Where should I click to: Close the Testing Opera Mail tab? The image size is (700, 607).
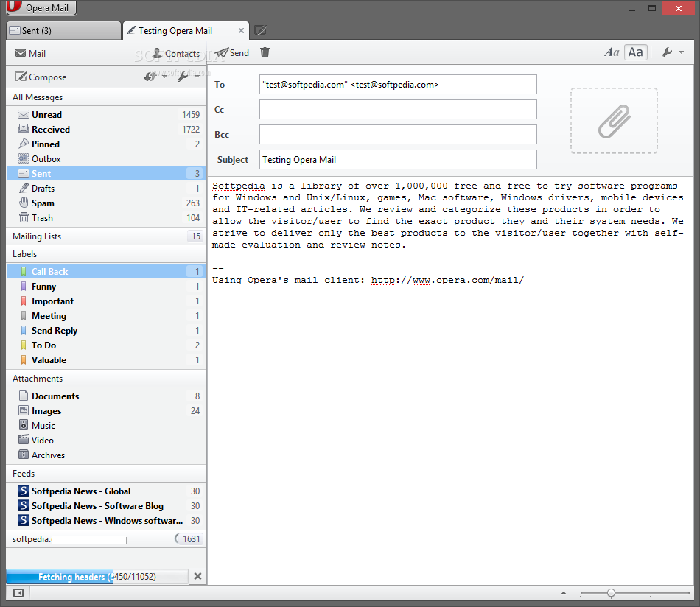click(241, 30)
